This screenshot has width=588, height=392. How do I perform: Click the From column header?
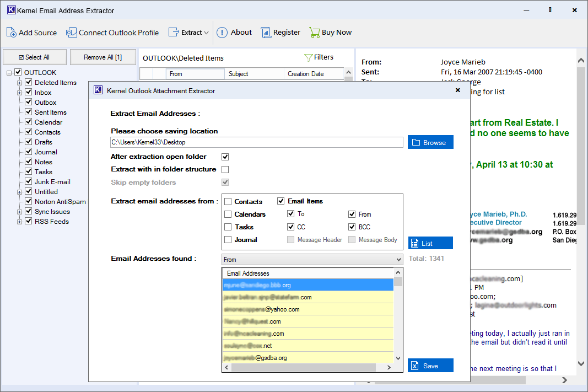click(x=195, y=74)
